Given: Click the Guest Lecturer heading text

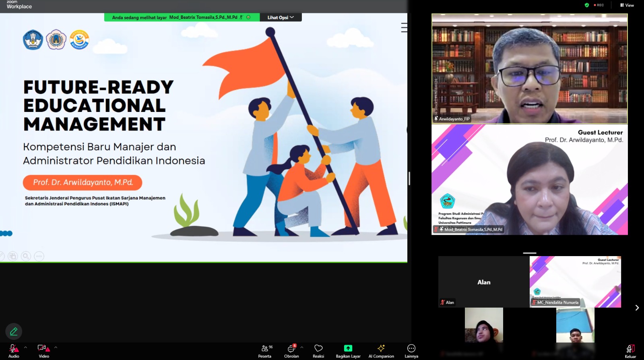Looking at the screenshot, I should 600,132.
